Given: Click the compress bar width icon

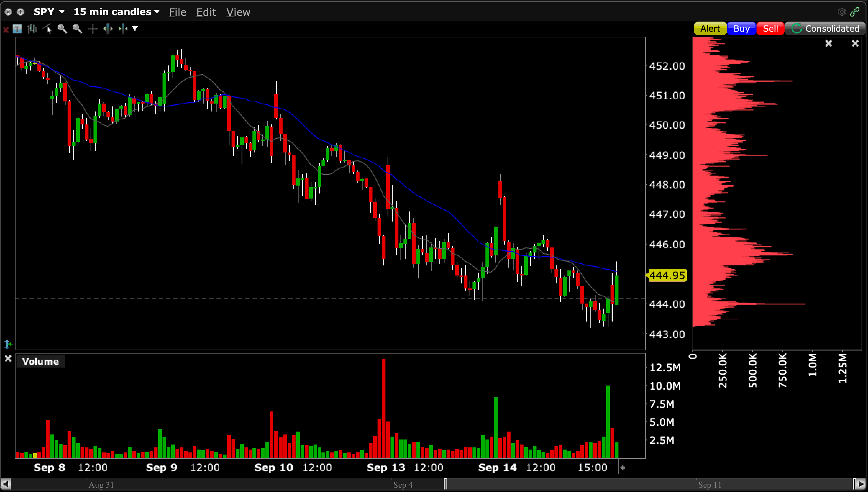Looking at the screenshot, I should point(123,29).
